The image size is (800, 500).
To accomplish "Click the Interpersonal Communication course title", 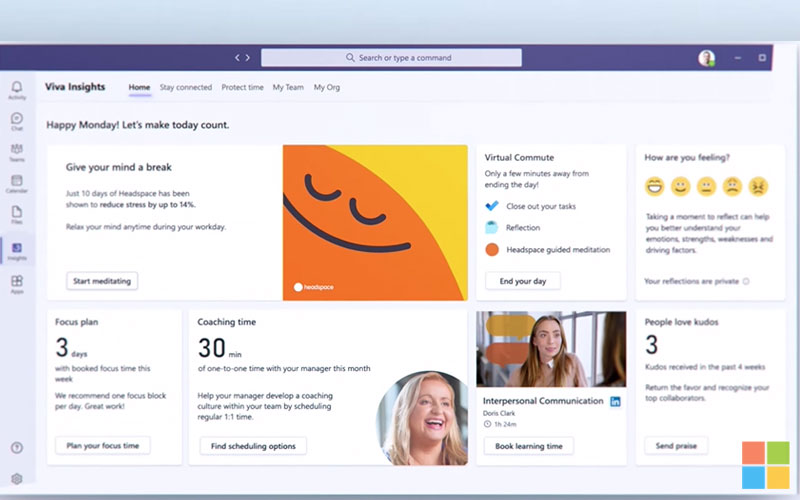I will [x=543, y=401].
